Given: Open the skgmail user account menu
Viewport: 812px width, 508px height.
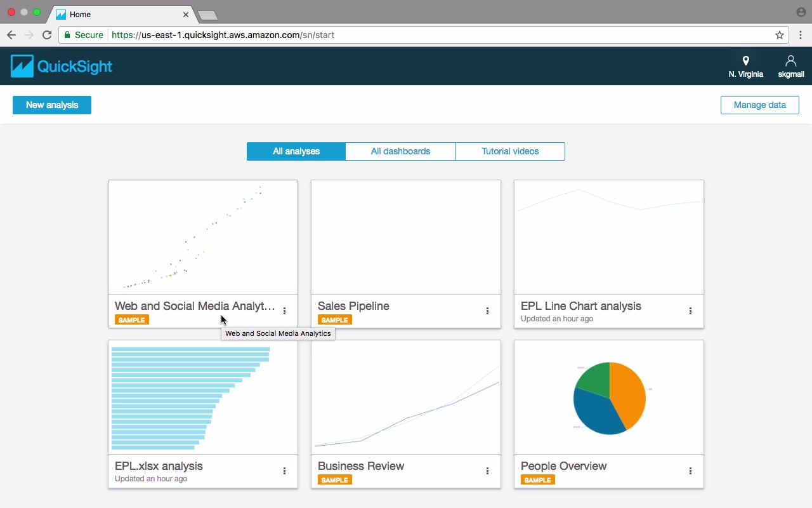Looking at the screenshot, I should (x=791, y=67).
